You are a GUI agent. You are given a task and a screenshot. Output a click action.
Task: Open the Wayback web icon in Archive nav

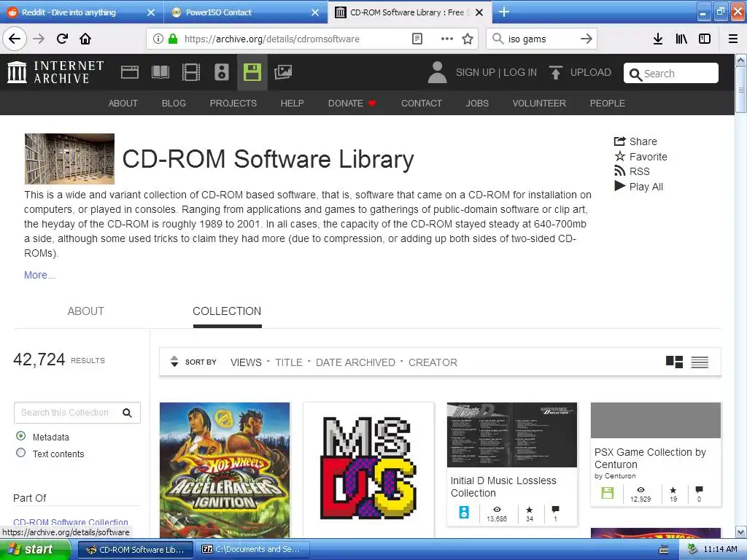130,72
